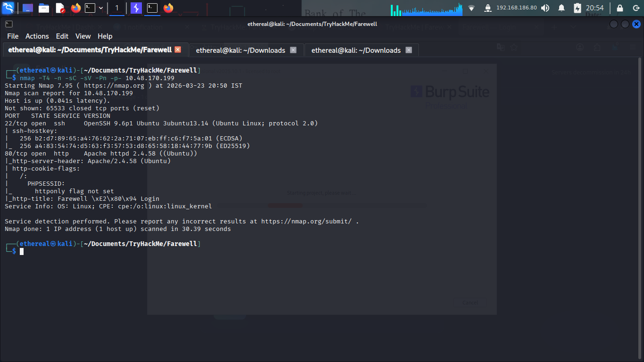
Task: Click the clock showing 20:54
Action: click(x=594, y=8)
